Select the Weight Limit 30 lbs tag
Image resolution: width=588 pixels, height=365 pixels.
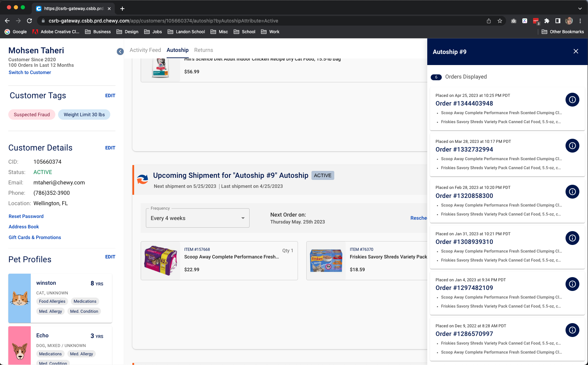84,115
